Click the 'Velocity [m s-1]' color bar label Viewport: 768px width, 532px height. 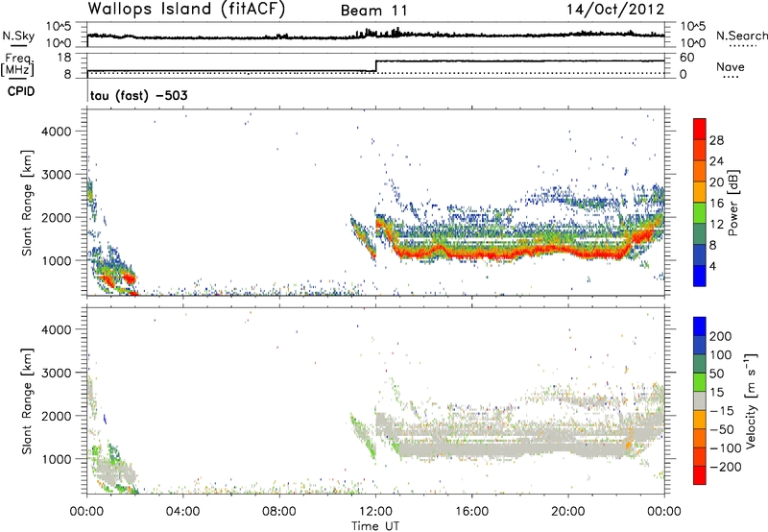coord(750,399)
